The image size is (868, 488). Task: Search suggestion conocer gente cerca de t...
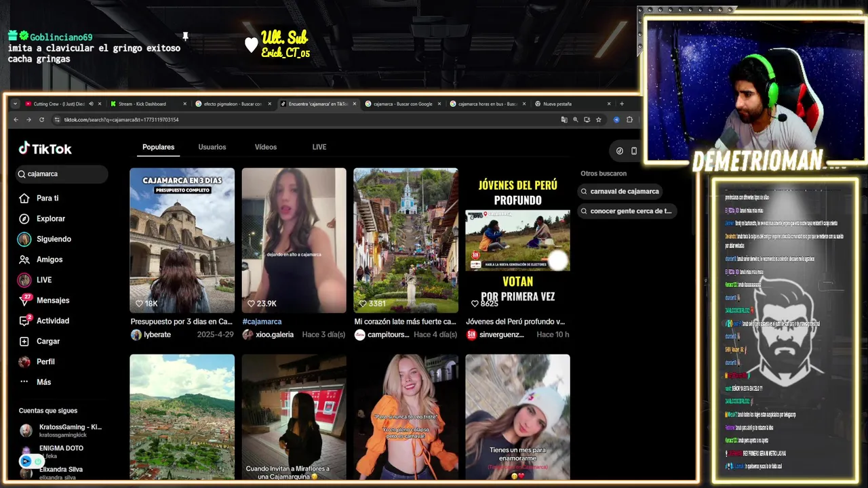click(x=627, y=211)
